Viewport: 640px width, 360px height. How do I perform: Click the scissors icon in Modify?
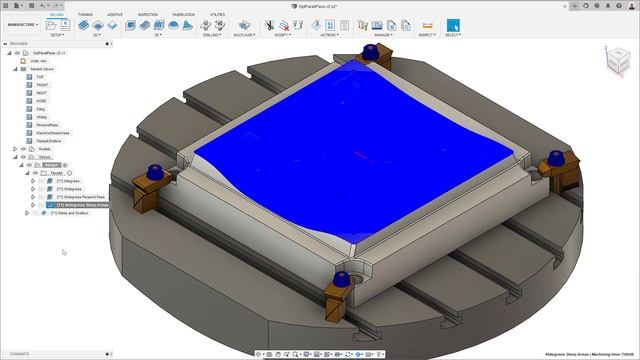click(x=269, y=25)
